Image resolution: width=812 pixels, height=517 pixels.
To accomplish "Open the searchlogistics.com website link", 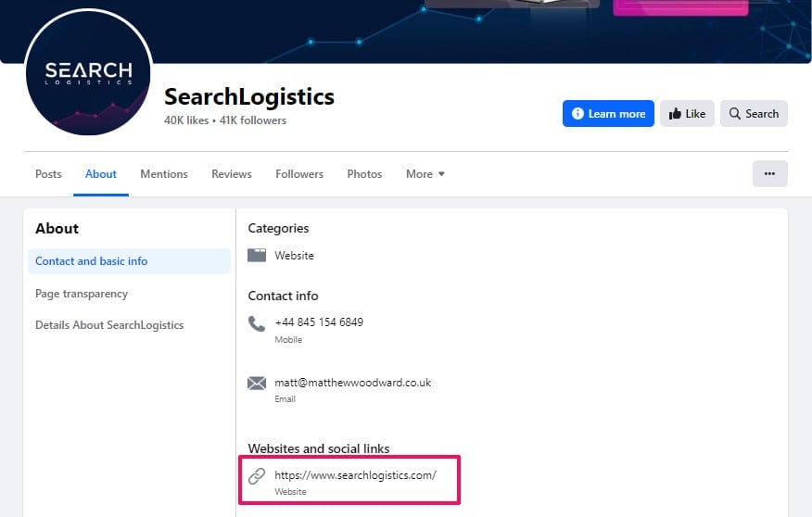I will (x=355, y=475).
